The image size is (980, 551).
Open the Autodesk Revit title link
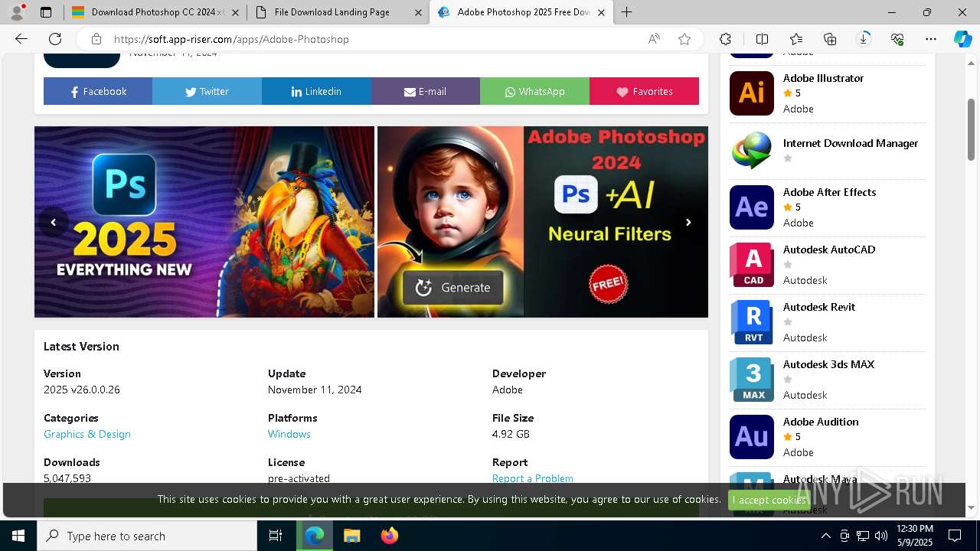pos(819,307)
